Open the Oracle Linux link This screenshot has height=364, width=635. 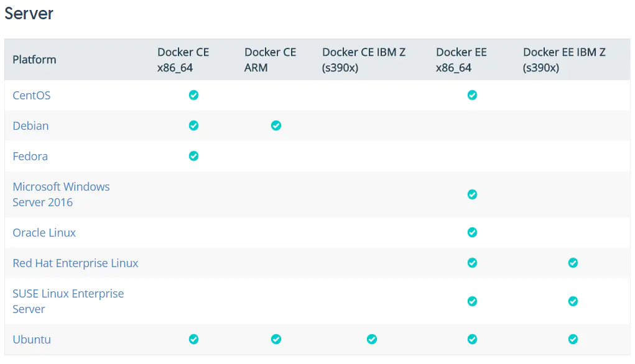44,232
